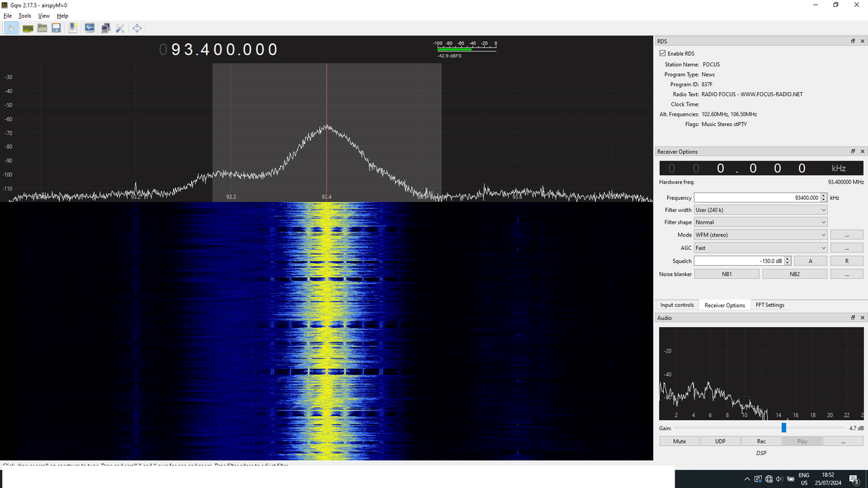868x488 pixels.
Task: Open AGC options with the ... button
Action: [x=847, y=248]
